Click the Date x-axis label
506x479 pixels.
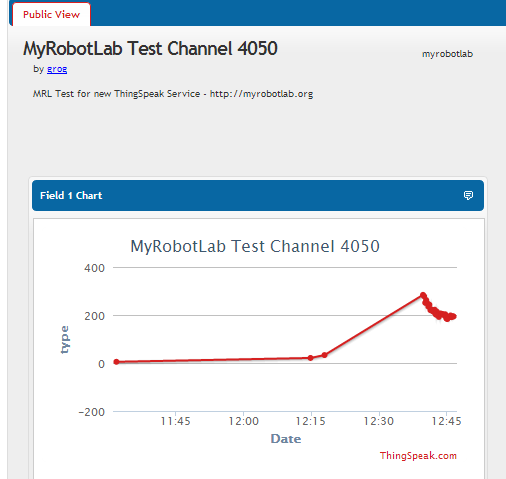point(286,439)
